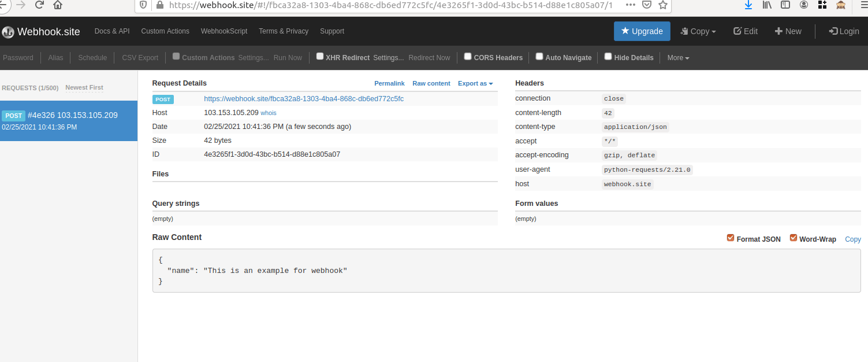This screenshot has width=868, height=362.
Task: Click the request ID value 4e3265f1-3d0d-43bc-b514-d88e1c805a07
Action: pyautogui.click(x=272, y=154)
